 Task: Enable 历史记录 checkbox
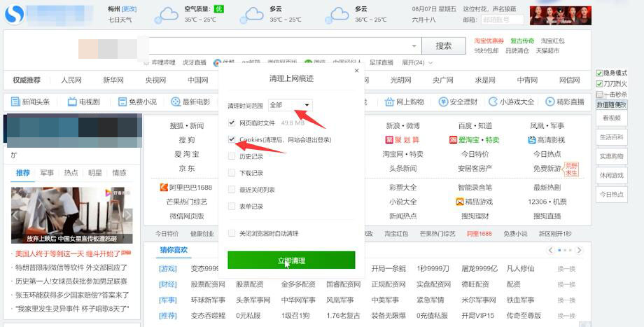(232, 156)
